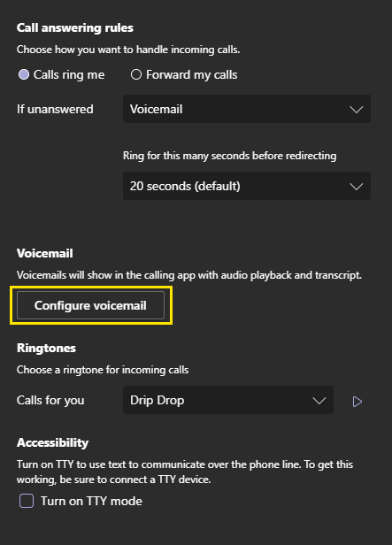Click the Ringtones section heading
This screenshot has height=545, width=392.
click(46, 348)
